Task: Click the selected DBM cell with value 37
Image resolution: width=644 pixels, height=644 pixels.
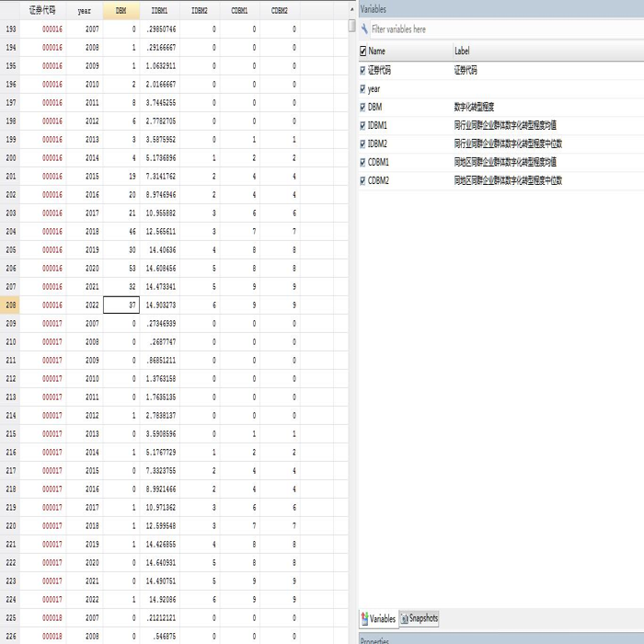Action: click(x=121, y=305)
